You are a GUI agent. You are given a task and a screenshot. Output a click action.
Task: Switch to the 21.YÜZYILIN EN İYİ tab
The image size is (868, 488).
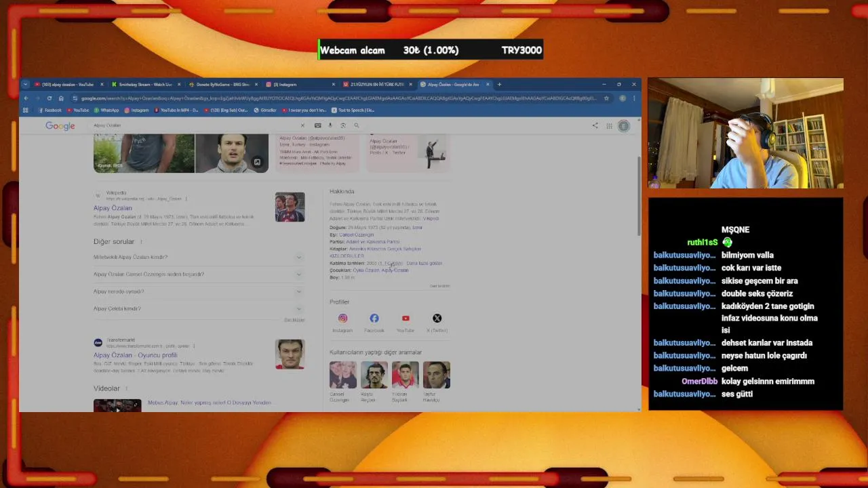(x=376, y=85)
